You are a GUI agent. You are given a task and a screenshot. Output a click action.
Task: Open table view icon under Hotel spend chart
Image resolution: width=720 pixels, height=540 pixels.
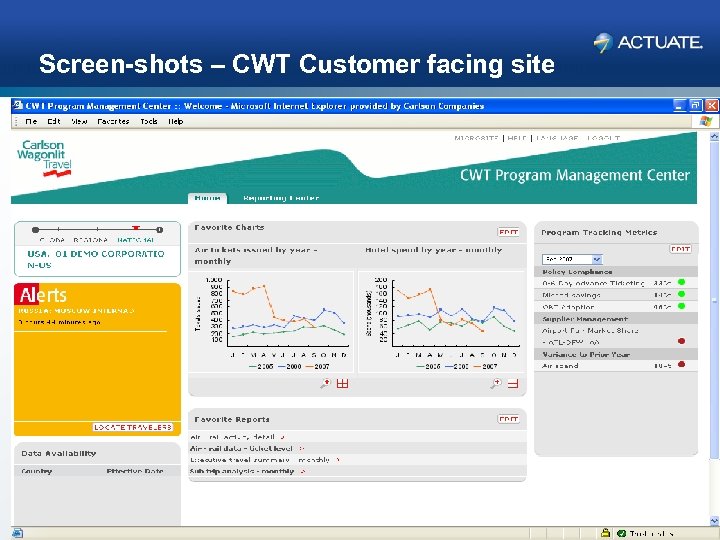[x=513, y=383]
